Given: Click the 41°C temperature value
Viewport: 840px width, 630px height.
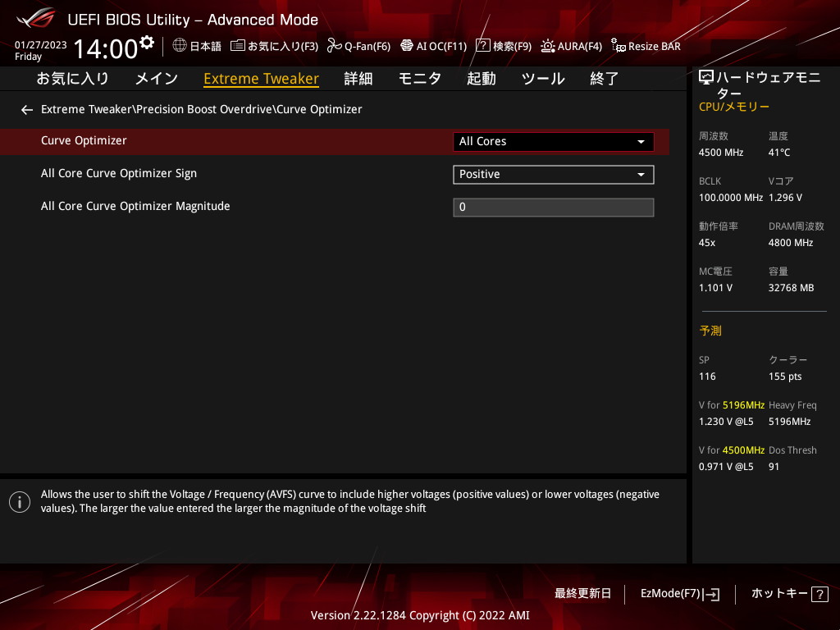Looking at the screenshot, I should pos(779,153).
